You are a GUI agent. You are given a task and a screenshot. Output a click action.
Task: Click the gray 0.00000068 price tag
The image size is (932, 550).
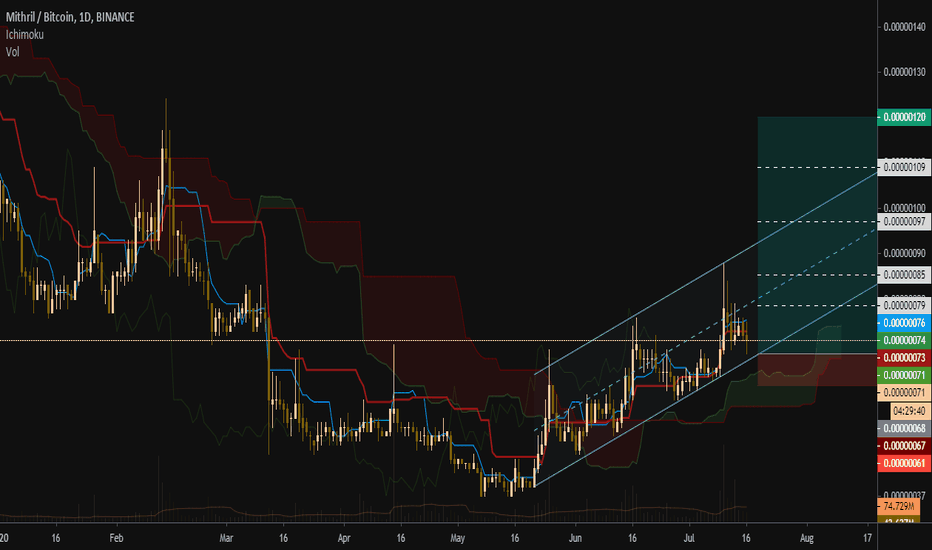904,428
